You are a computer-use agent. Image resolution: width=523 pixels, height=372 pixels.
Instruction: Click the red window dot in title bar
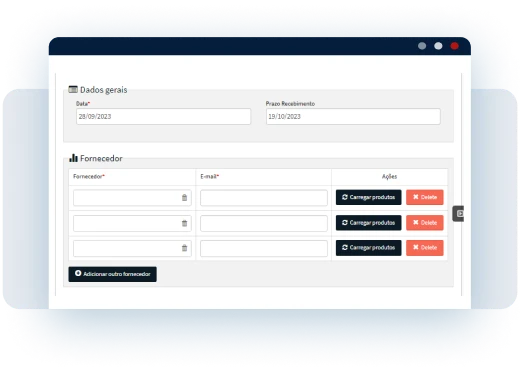(x=454, y=46)
